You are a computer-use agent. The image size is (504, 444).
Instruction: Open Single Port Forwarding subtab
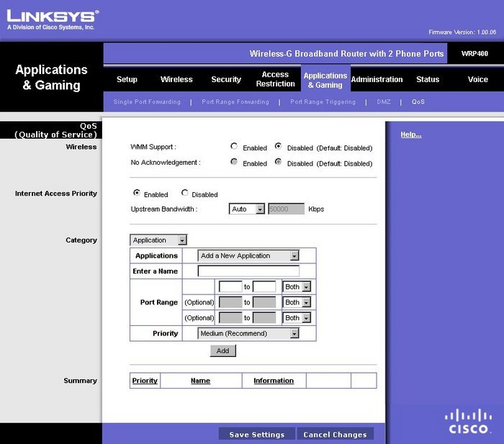(x=147, y=102)
